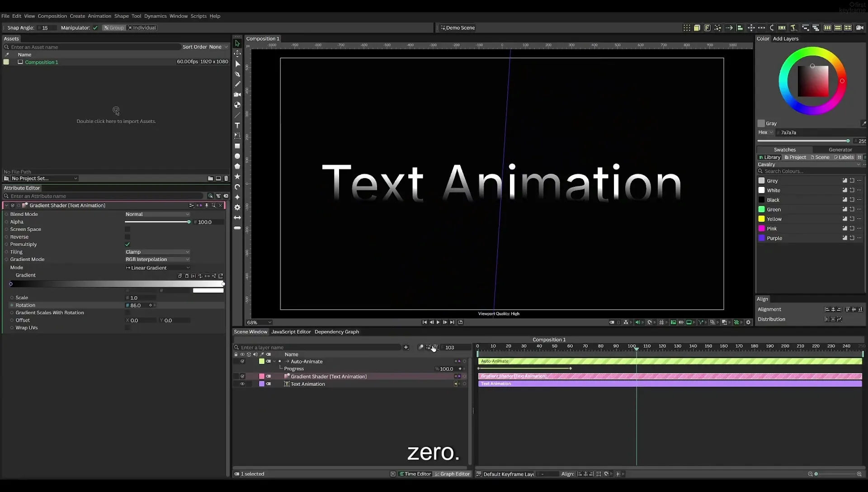The image size is (868, 492).
Task: Select the arrow selection tool
Action: click(x=237, y=43)
